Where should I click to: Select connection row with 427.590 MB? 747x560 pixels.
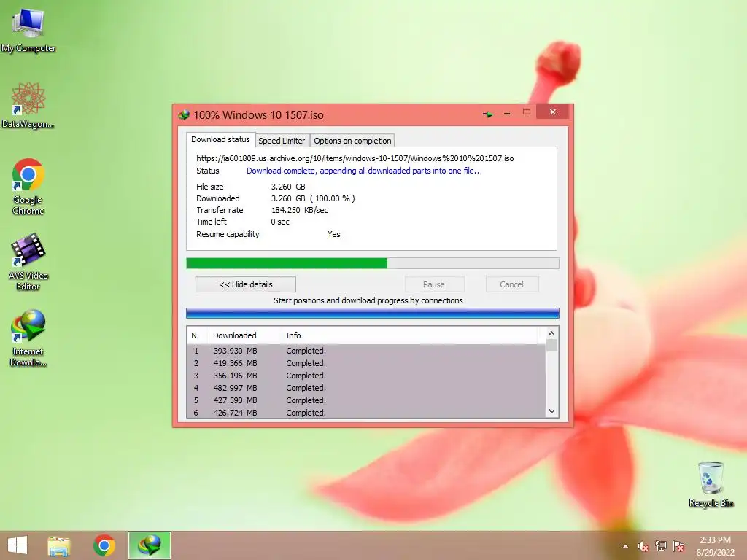coord(366,400)
